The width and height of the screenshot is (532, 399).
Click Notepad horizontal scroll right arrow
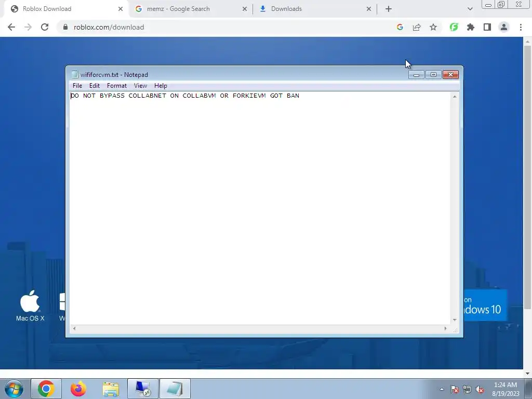coord(445,328)
